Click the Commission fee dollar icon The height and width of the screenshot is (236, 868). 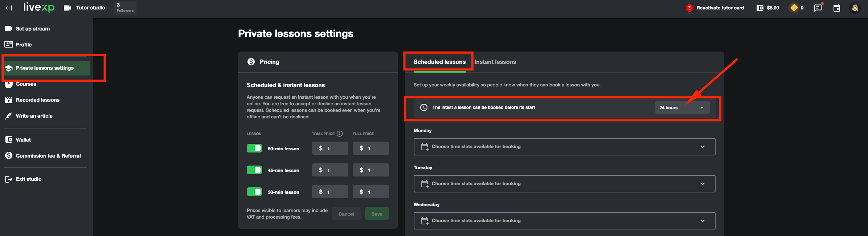click(9, 155)
